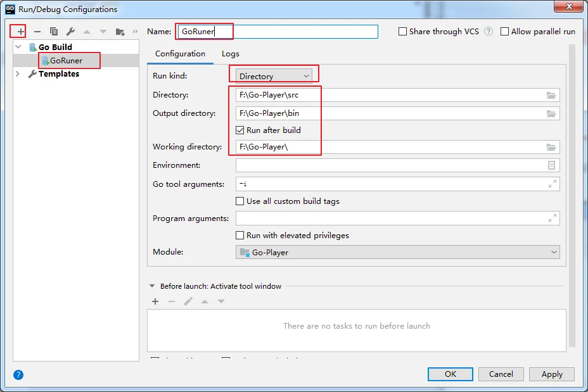588x392 pixels.
Task: Enable Allow parallel run
Action: click(505, 32)
